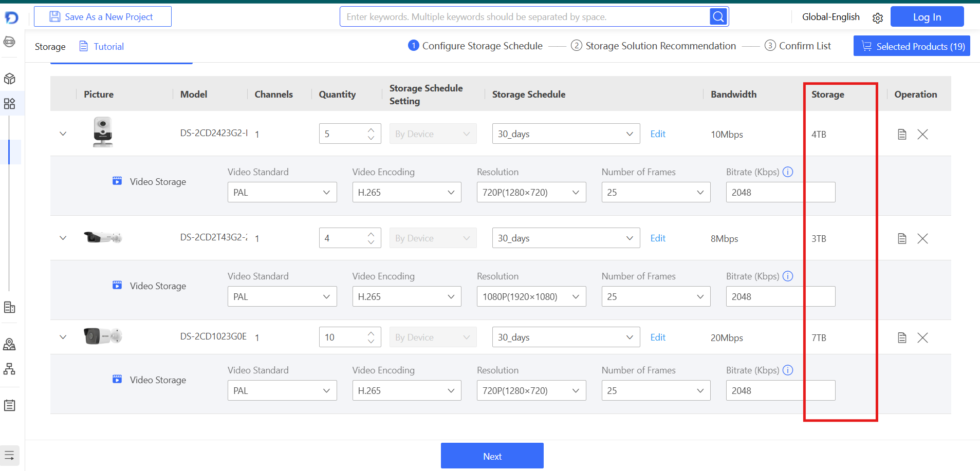Increase quantity for DS-2CD2423G2 camera
Viewport: 980px width, 471px height.
pyautogui.click(x=371, y=129)
